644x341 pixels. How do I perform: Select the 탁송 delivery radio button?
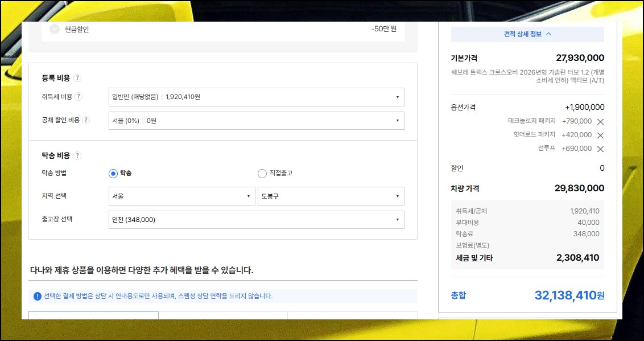pos(113,174)
